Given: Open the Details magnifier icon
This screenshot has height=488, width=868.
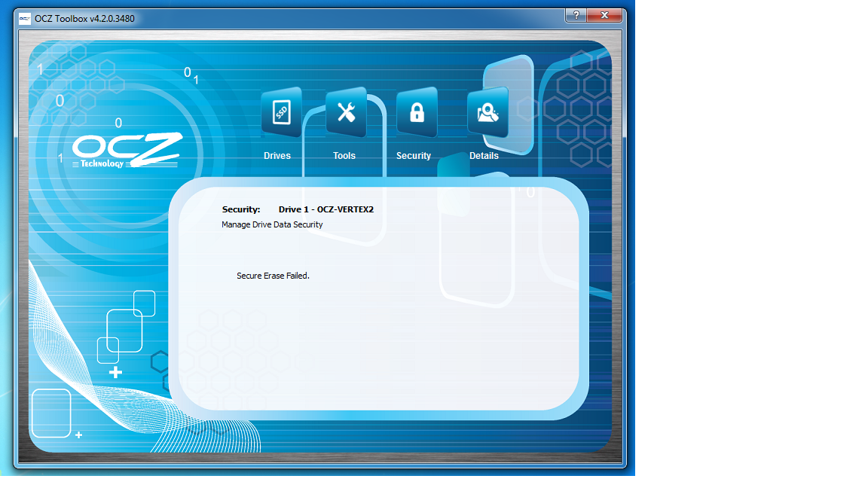Looking at the screenshot, I should (x=487, y=112).
